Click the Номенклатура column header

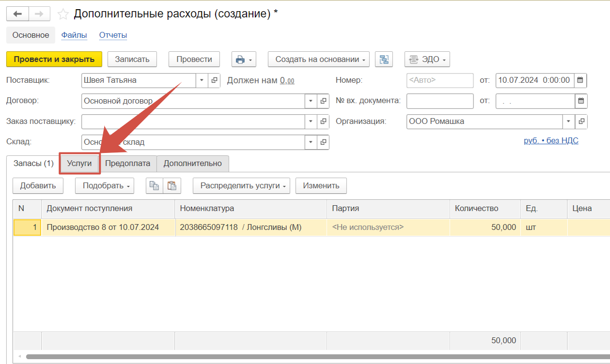(x=250, y=209)
